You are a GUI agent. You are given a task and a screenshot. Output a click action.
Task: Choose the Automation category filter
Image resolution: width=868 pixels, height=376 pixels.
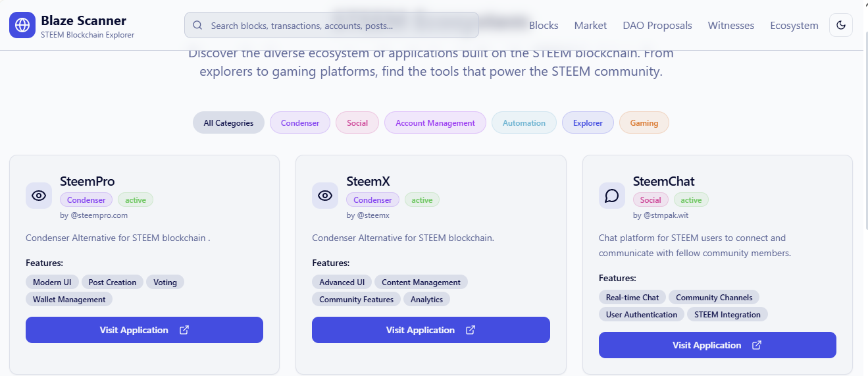(524, 122)
